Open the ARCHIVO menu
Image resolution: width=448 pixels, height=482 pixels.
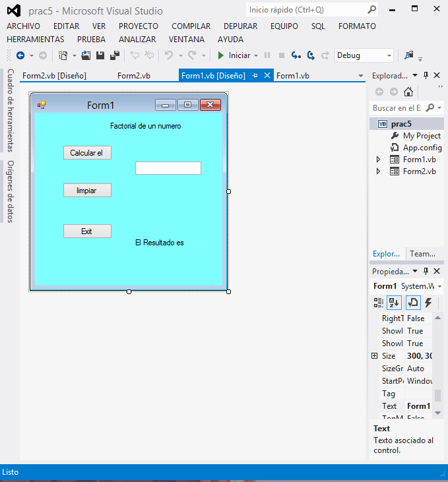tap(23, 26)
